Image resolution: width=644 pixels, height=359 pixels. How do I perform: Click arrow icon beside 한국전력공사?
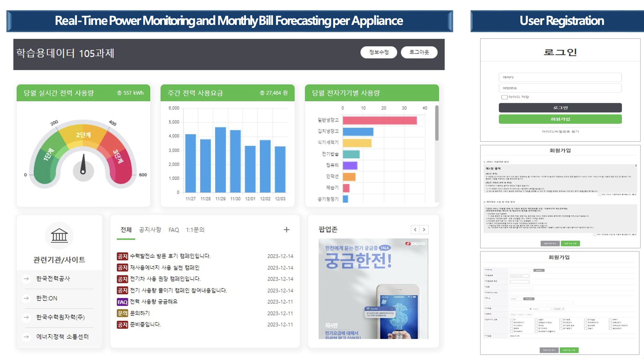pos(26,279)
